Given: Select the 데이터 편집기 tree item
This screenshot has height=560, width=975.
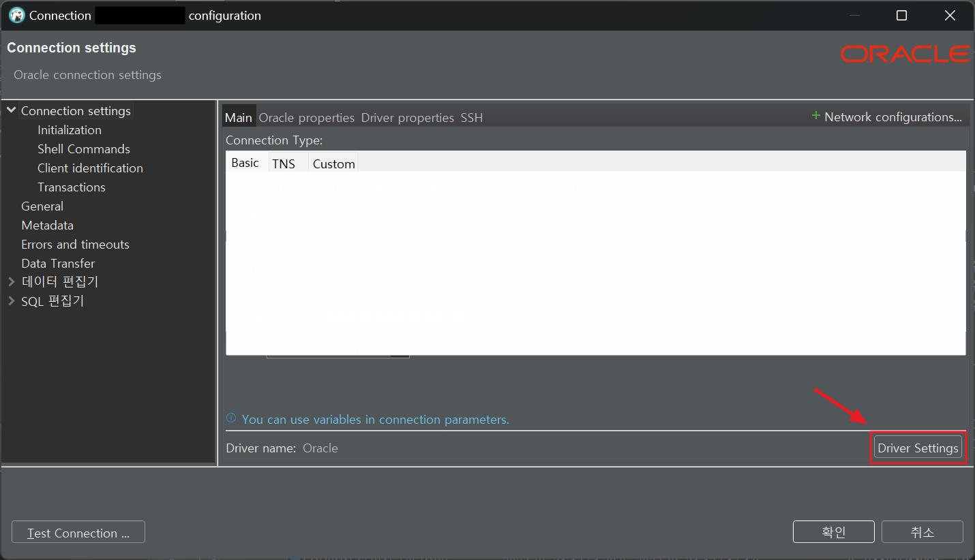Looking at the screenshot, I should point(60,281).
